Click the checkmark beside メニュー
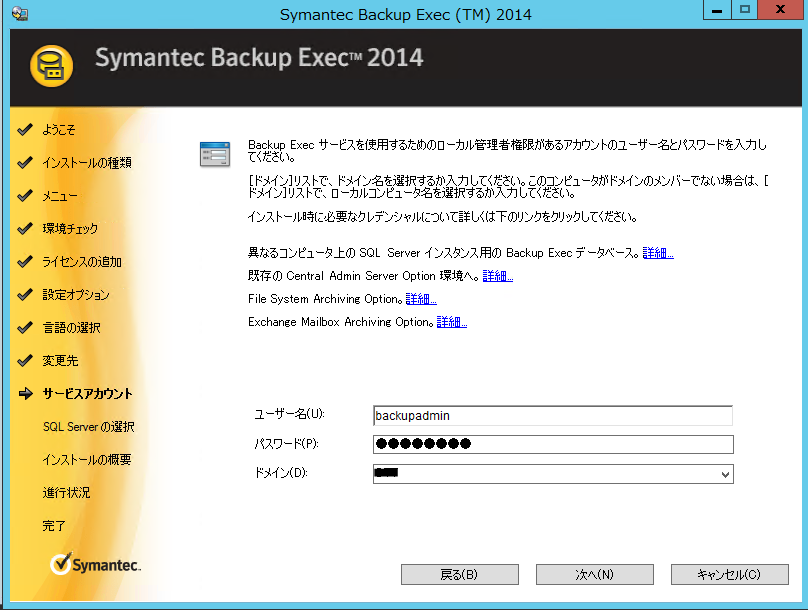 [x=25, y=196]
